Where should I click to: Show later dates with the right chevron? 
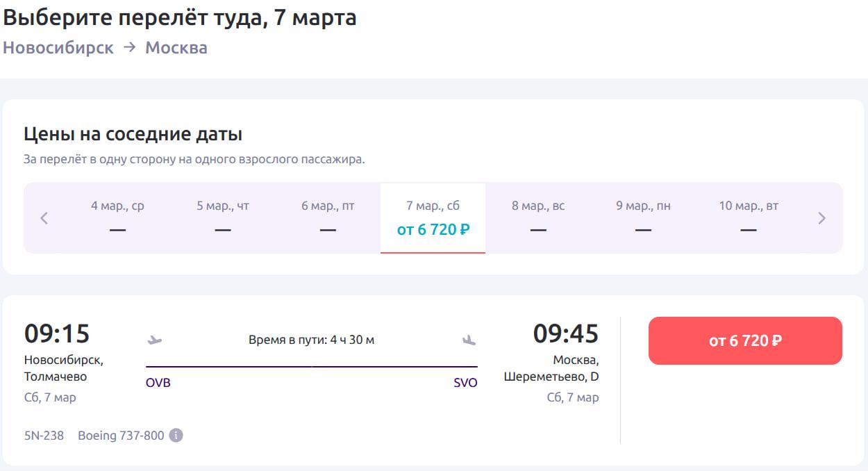(x=821, y=218)
